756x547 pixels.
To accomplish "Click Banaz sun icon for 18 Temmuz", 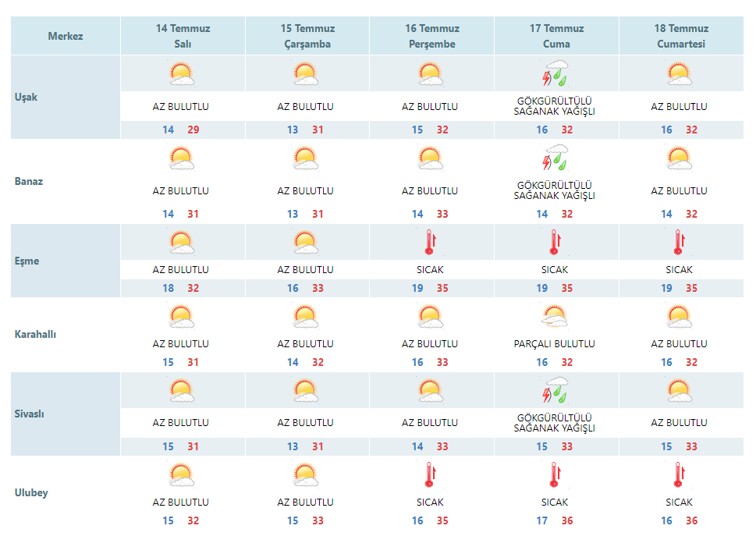I will coord(680,158).
